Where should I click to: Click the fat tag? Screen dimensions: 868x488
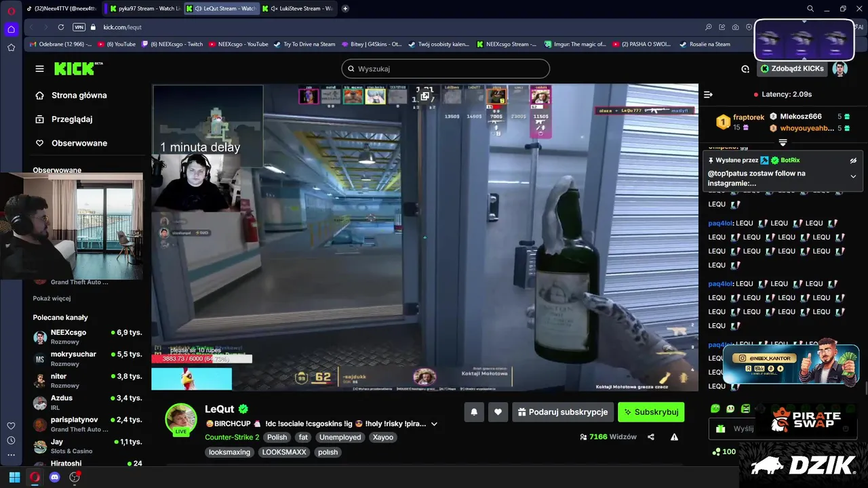pyautogui.click(x=303, y=437)
